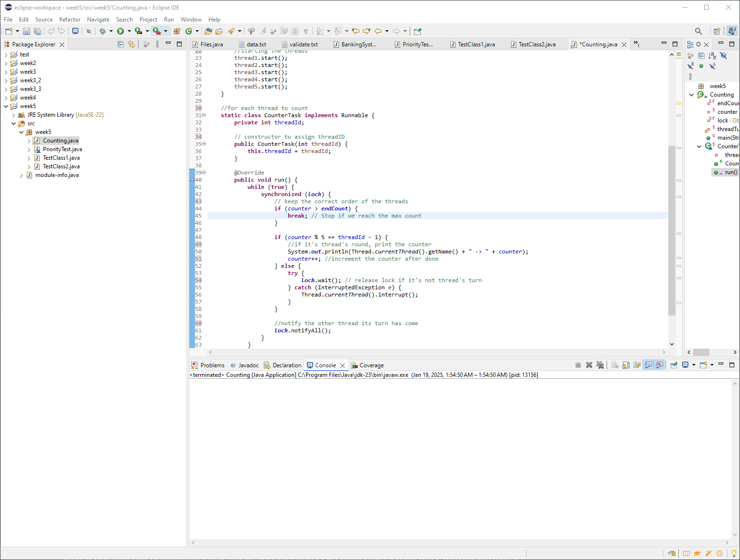This screenshot has height=560, width=740.
Task: Select main method in Outline view
Action: (x=727, y=138)
